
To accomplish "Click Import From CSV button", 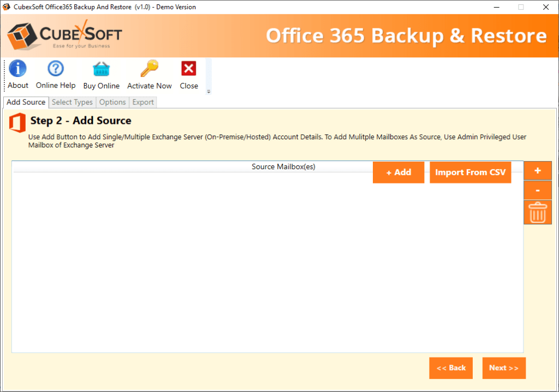I will pyautogui.click(x=470, y=173).
